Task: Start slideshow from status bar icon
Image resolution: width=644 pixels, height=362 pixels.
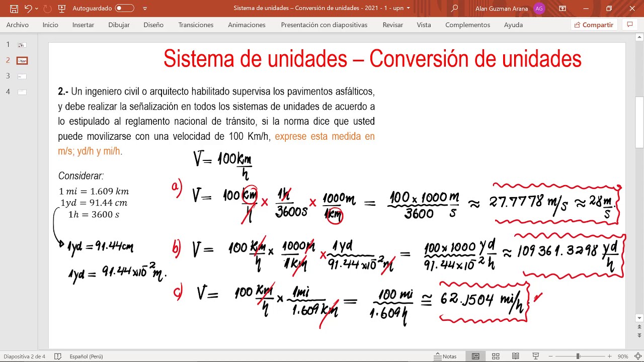Action: (536, 356)
